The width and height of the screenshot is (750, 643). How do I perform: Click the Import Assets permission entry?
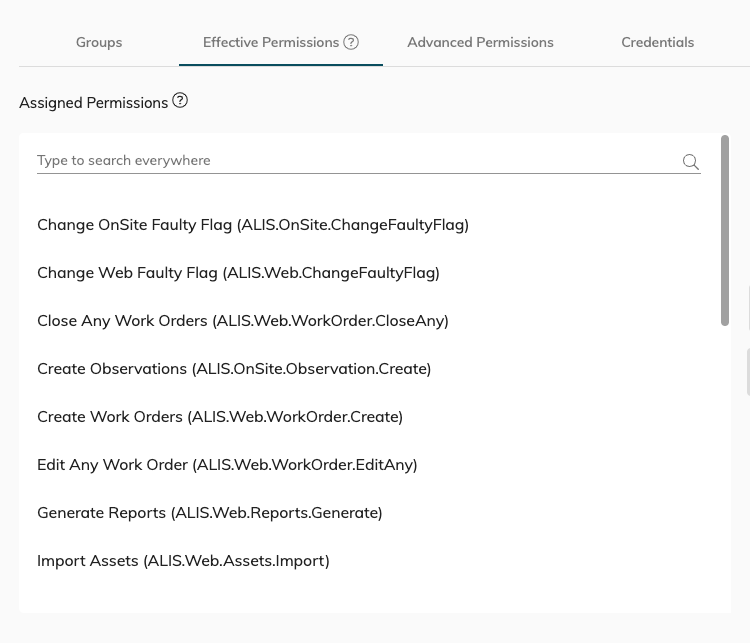(183, 561)
